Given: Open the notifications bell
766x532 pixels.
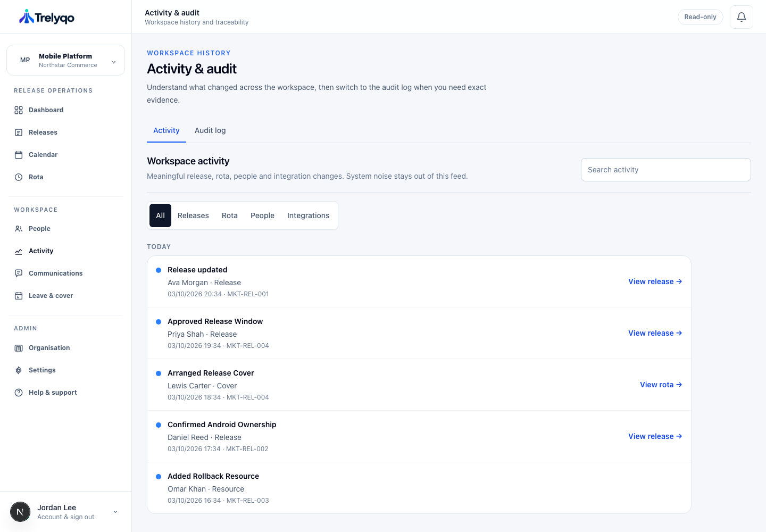Looking at the screenshot, I should 742,17.
